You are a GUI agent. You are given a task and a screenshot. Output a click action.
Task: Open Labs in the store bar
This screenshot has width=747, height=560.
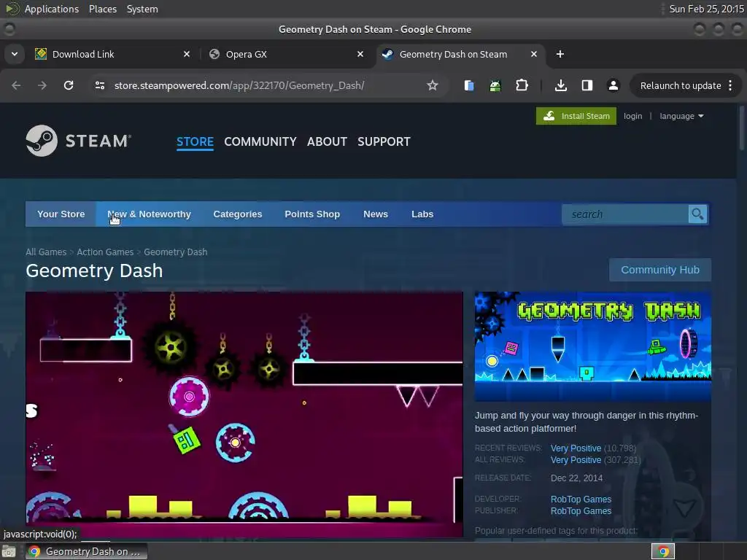(x=422, y=214)
